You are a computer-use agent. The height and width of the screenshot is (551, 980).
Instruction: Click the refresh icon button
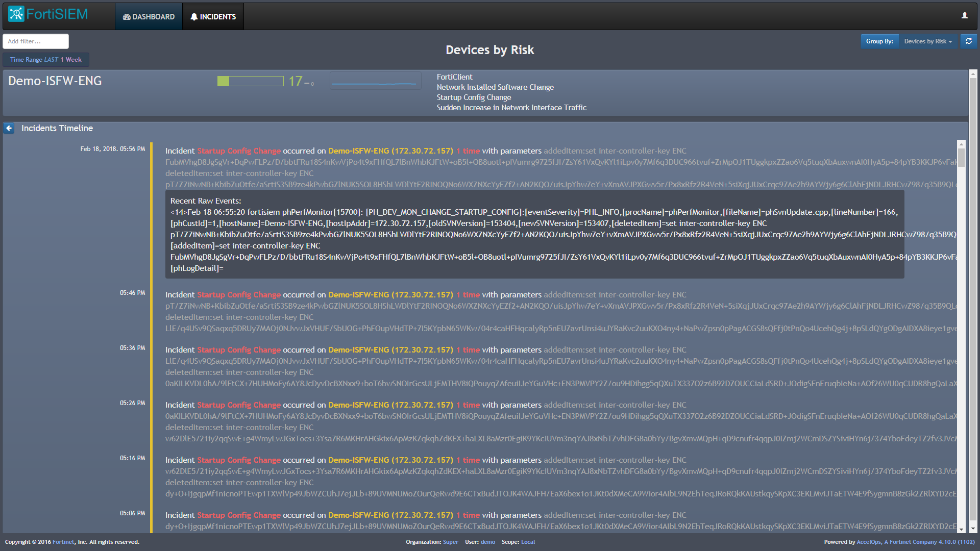pyautogui.click(x=968, y=41)
